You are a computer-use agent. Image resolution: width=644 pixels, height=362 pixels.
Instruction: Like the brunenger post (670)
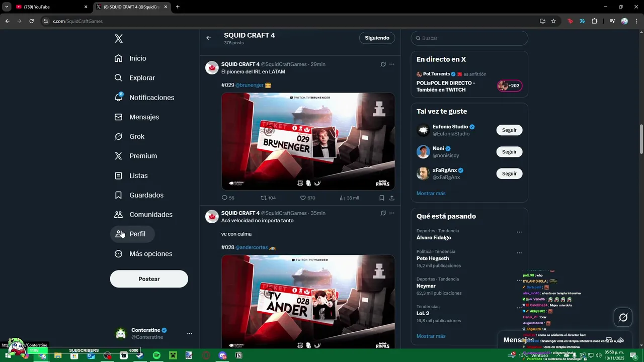(307, 198)
